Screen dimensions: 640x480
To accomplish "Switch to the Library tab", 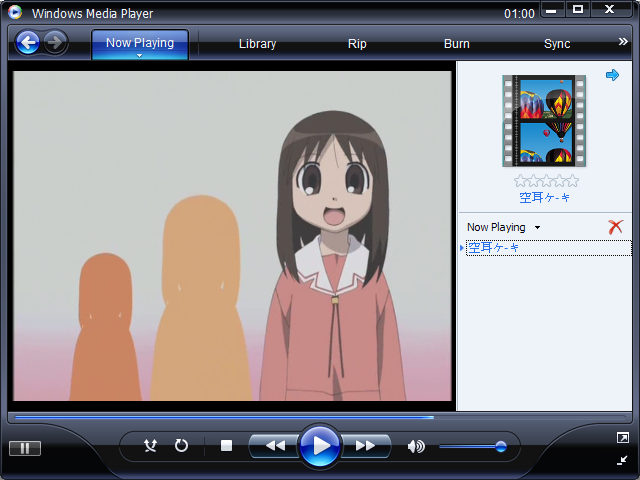I will [x=258, y=44].
